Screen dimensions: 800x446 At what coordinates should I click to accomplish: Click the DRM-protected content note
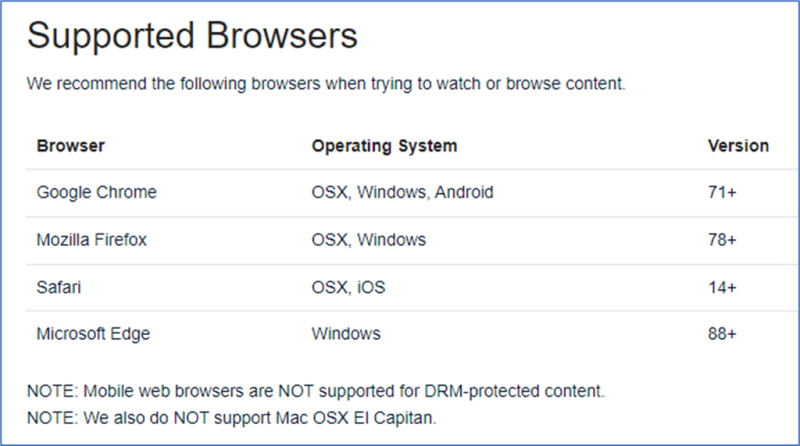click(x=315, y=391)
